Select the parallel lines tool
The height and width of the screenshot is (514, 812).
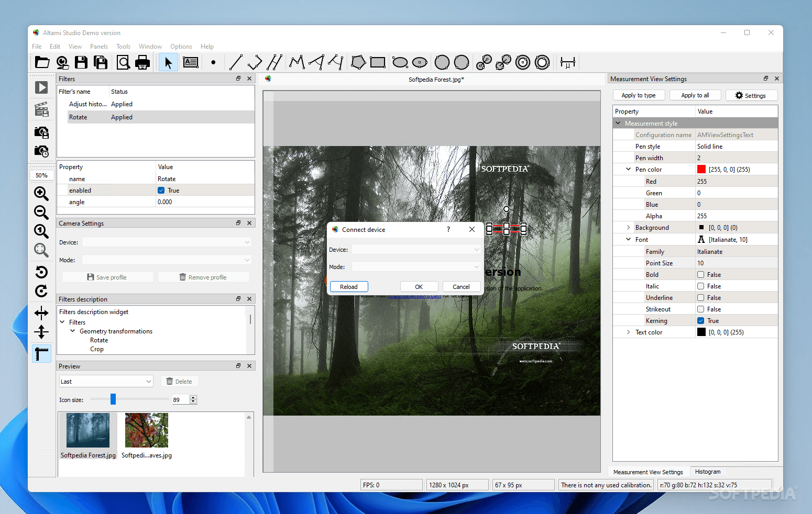(x=275, y=62)
